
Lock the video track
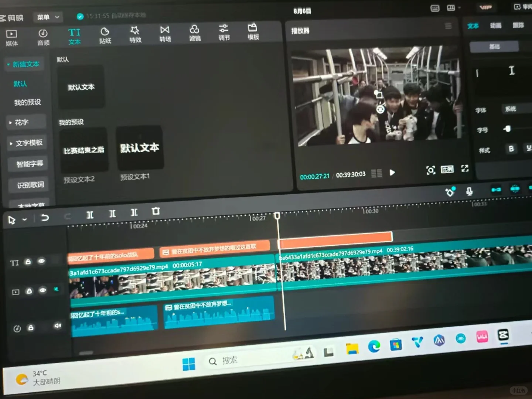tap(29, 291)
